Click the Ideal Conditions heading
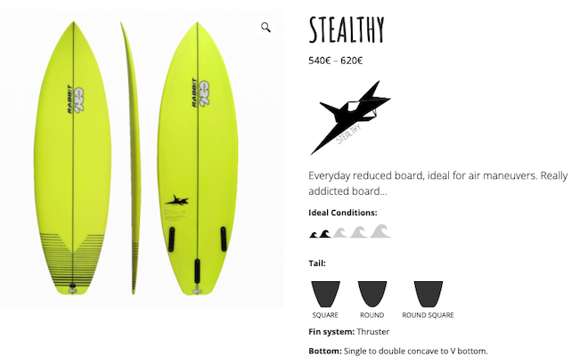 click(342, 213)
